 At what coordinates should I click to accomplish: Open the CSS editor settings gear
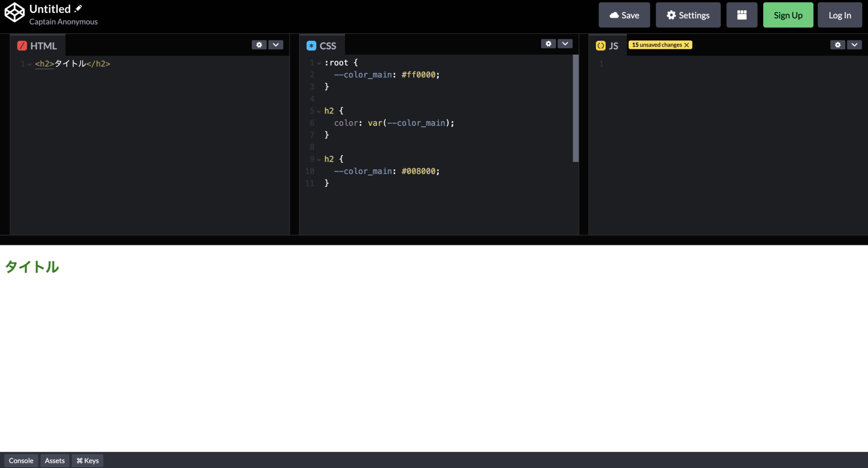[x=548, y=44]
